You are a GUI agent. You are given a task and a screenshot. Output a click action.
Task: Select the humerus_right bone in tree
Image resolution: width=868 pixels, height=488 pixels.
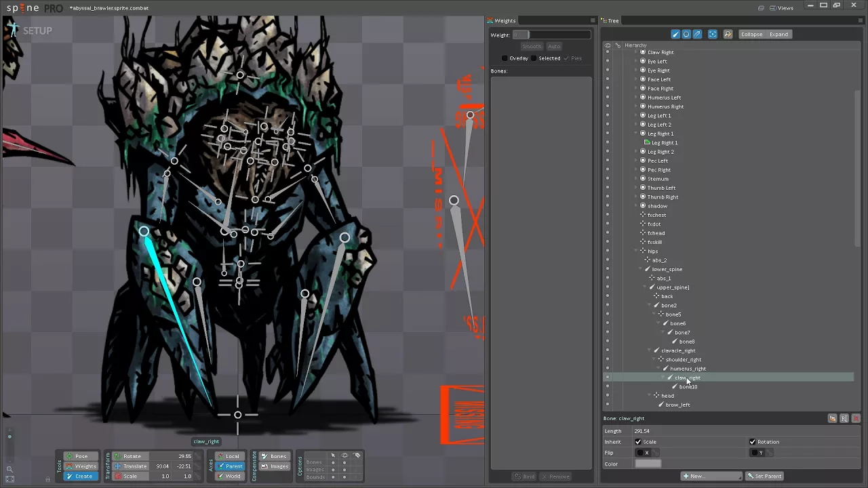point(688,369)
